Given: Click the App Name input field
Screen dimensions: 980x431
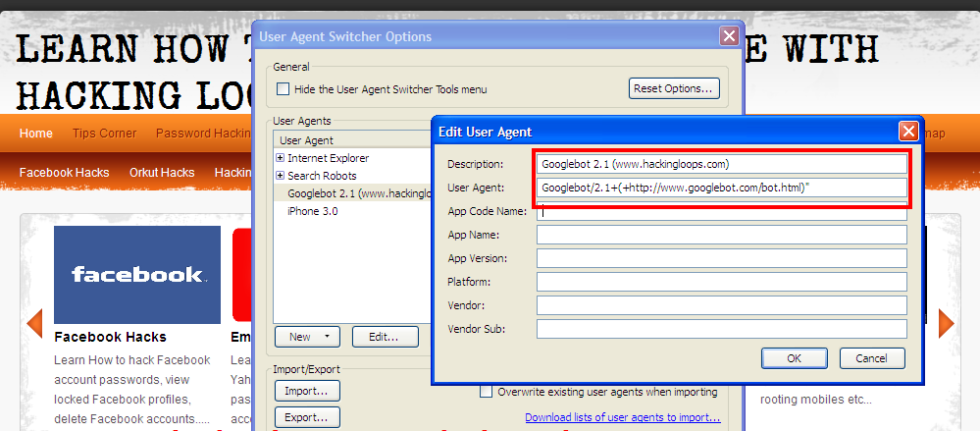Looking at the screenshot, I should [721, 235].
